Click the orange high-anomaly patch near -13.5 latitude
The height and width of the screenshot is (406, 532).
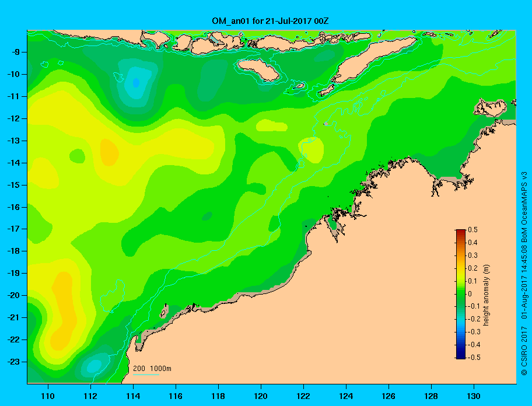tap(109, 153)
